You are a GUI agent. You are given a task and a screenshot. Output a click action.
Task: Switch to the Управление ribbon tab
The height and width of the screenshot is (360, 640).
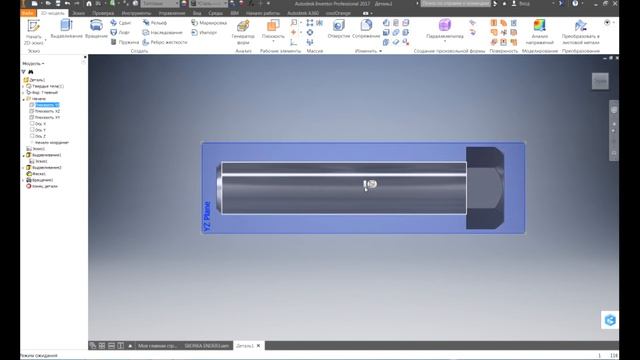(x=172, y=13)
